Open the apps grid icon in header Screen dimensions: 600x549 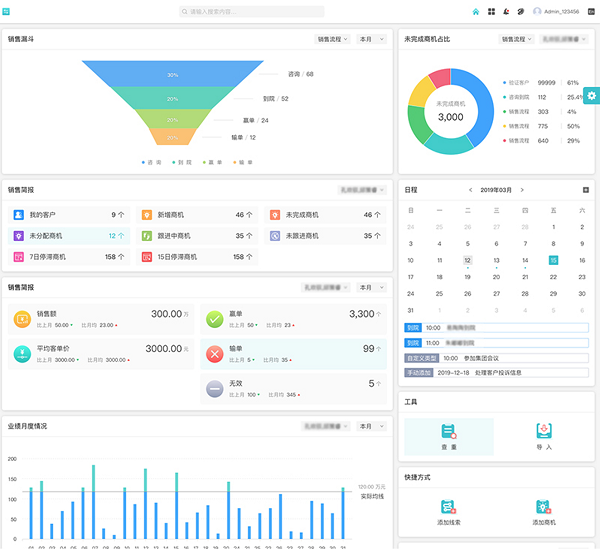[491, 12]
